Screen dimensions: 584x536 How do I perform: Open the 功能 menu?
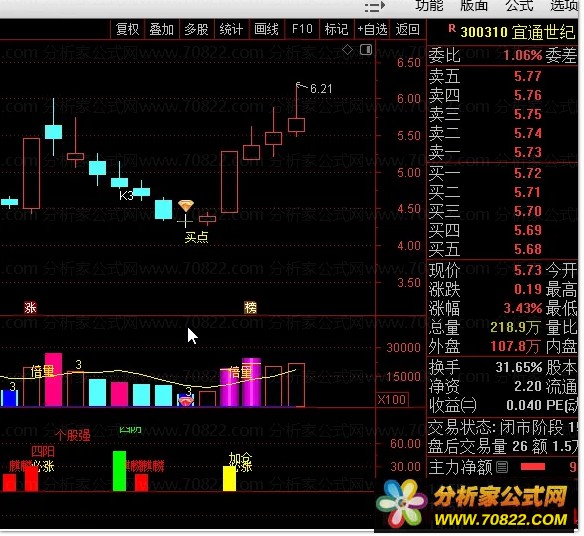[x=429, y=6]
